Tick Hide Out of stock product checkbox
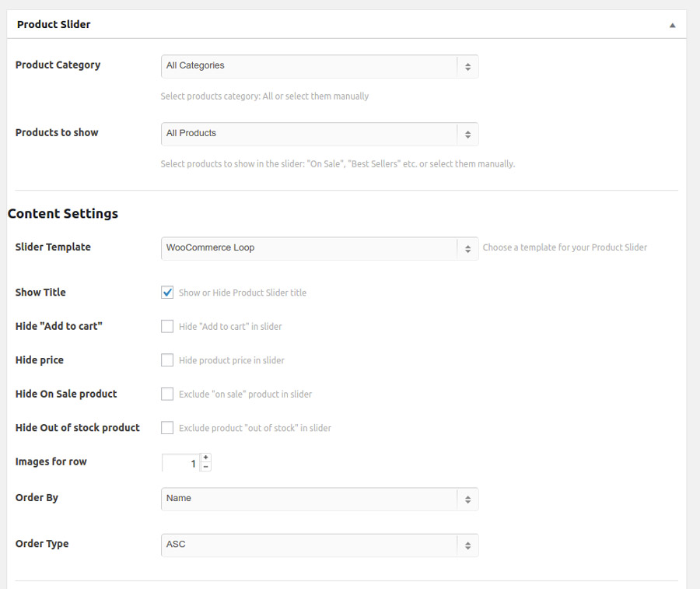 click(167, 427)
